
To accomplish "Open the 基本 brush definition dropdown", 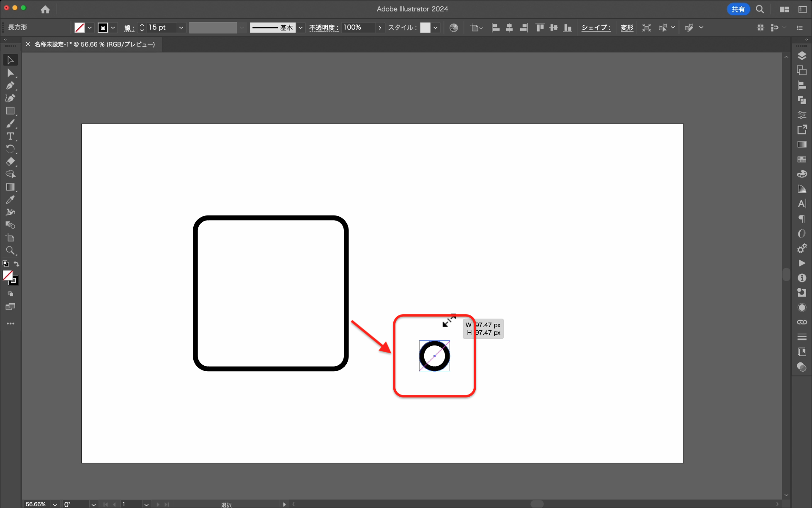I will click(301, 28).
